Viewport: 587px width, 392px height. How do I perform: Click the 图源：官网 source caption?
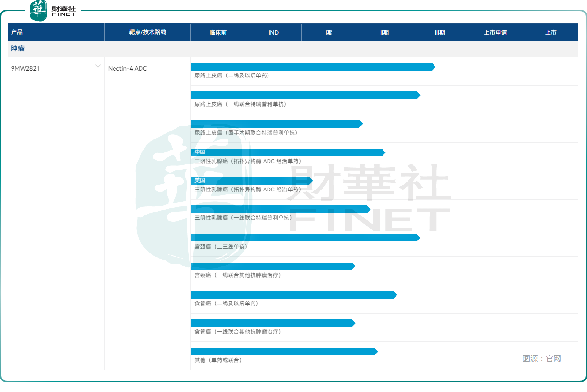[x=542, y=359]
